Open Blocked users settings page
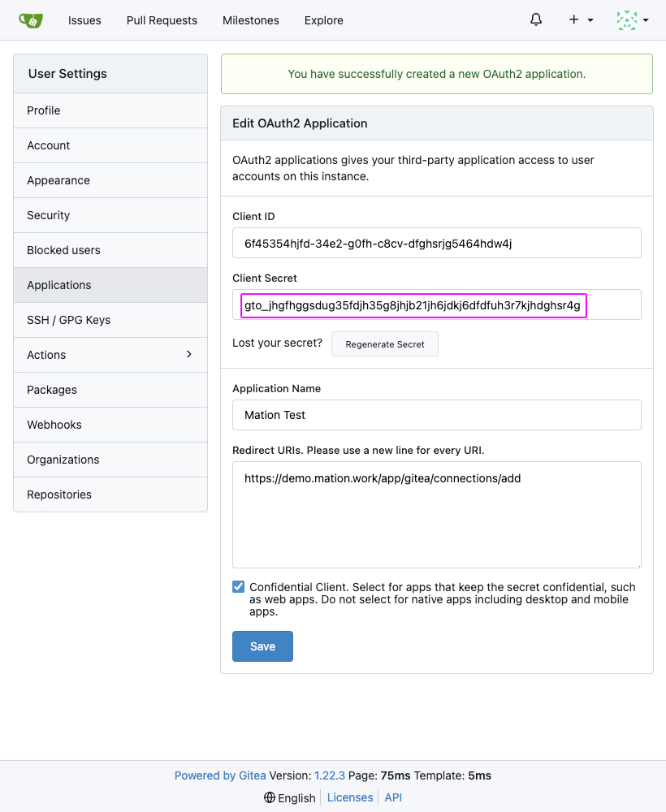 click(x=110, y=250)
